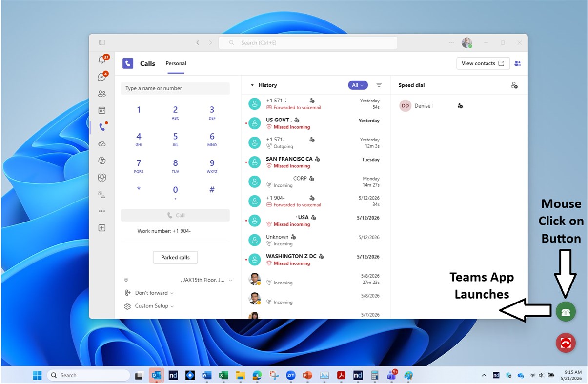The image size is (588, 384).
Task: Dial digit 5 JKL on keypad
Action: coord(175,139)
